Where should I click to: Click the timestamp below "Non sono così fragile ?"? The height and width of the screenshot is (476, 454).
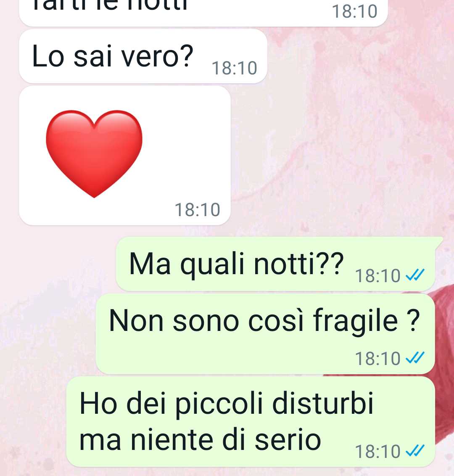coord(377,359)
